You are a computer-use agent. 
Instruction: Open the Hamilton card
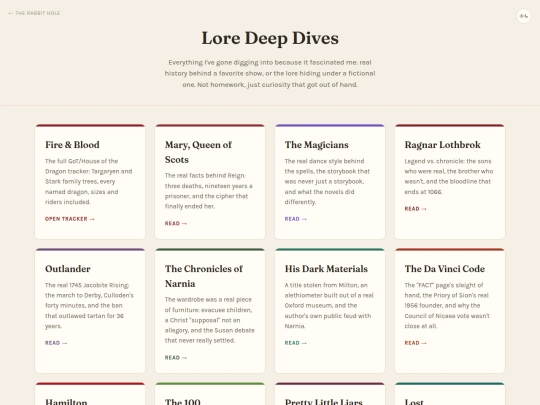tap(90, 394)
